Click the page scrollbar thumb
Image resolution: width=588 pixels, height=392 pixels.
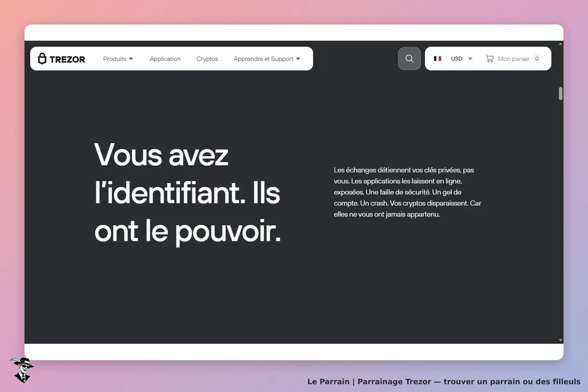click(x=561, y=94)
